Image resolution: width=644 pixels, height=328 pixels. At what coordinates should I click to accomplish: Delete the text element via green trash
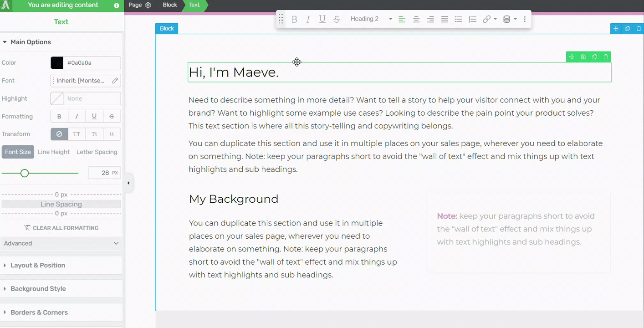click(x=606, y=57)
